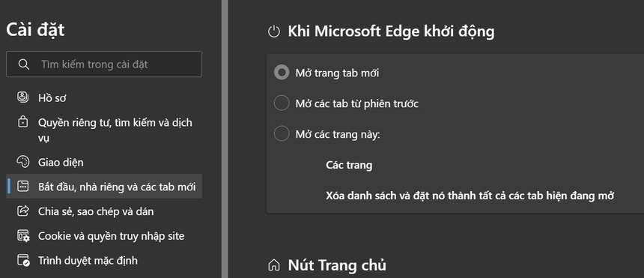644x278 pixels.
Task: Select the Mở trang tab mới radio option
Action: coord(282,73)
